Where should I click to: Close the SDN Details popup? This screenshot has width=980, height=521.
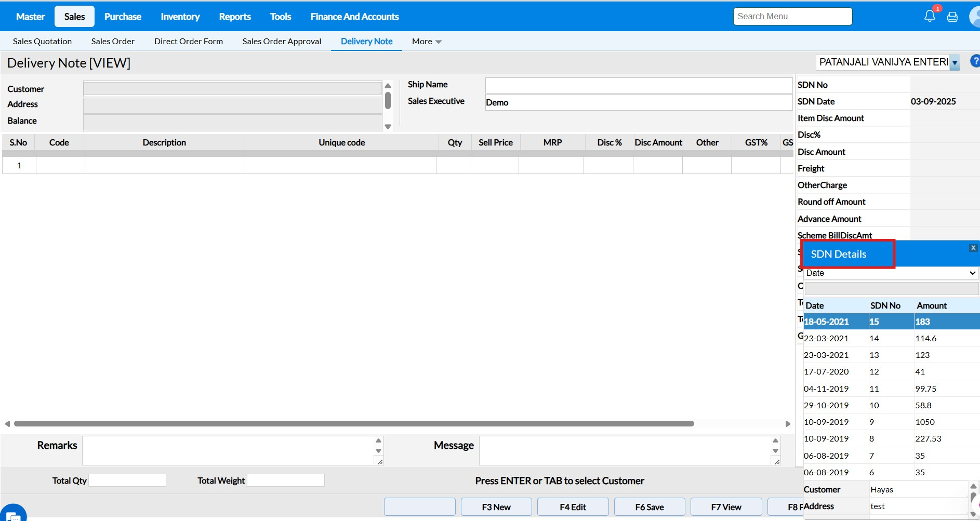[x=973, y=248]
